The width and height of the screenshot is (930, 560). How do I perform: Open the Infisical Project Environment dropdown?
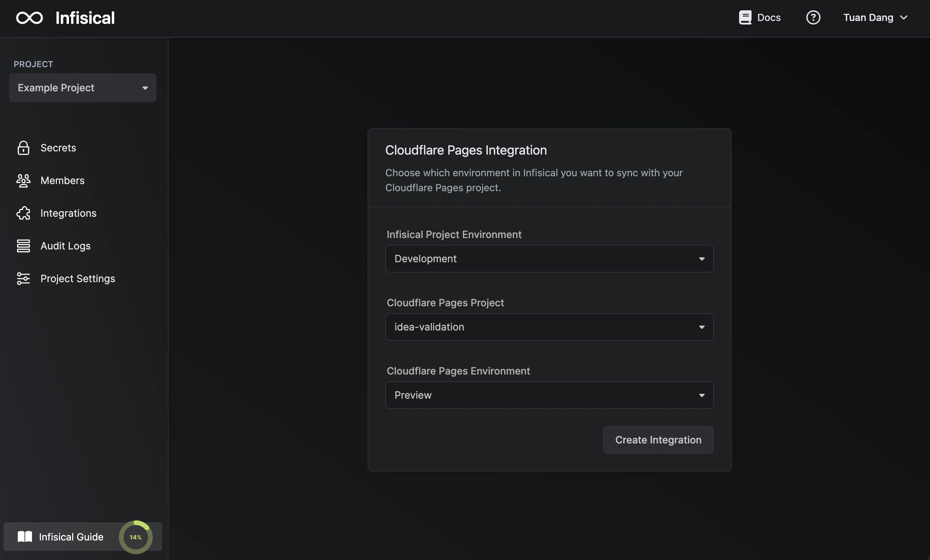pyautogui.click(x=549, y=258)
